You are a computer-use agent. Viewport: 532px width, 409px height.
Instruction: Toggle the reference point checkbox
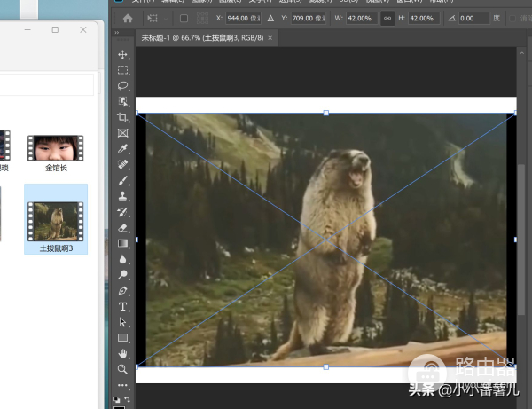point(184,18)
